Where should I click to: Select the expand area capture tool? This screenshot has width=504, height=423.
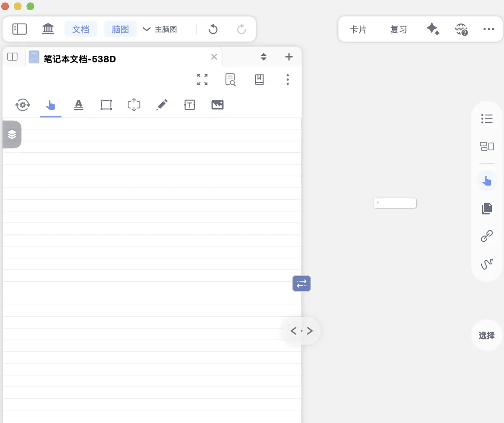[x=134, y=105]
